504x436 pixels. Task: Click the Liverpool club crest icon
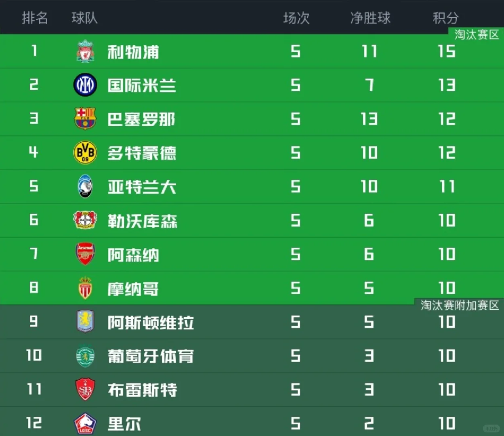(x=85, y=51)
